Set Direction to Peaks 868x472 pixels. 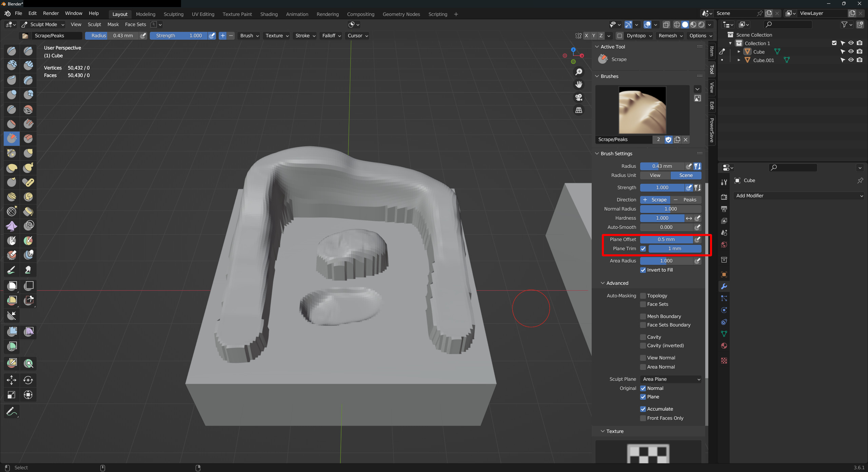(x=686, y=200)
